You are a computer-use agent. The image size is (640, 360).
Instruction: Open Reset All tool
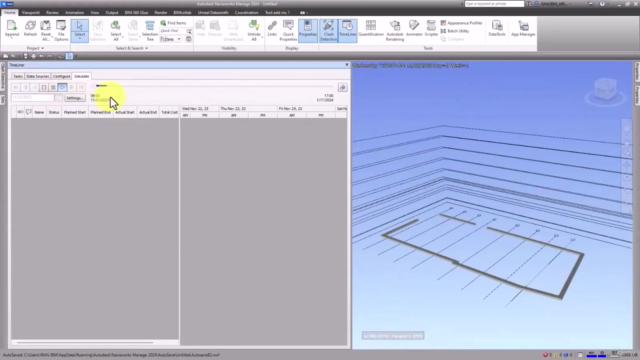pos(45,30)
